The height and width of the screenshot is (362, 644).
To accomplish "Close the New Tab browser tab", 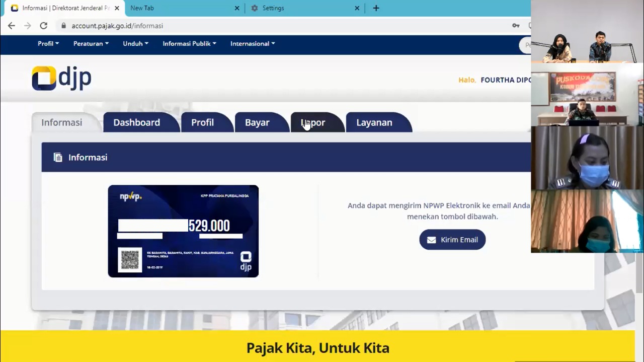I will click(237, 8).
